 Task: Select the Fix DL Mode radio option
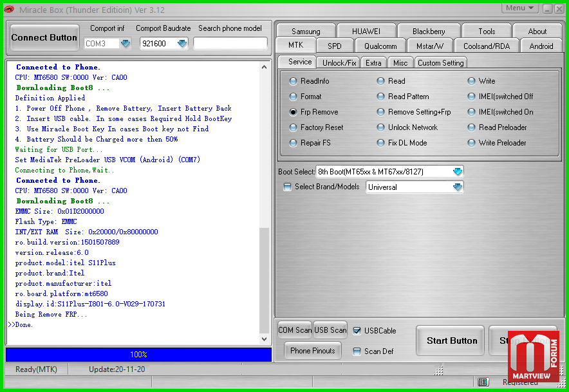[x=380, y=143]
